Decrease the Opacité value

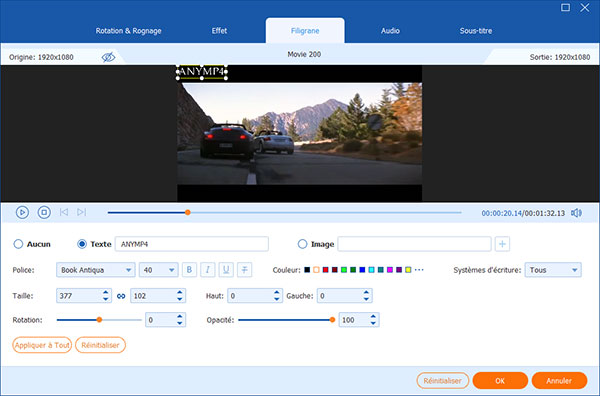click(x=373, y=323)
